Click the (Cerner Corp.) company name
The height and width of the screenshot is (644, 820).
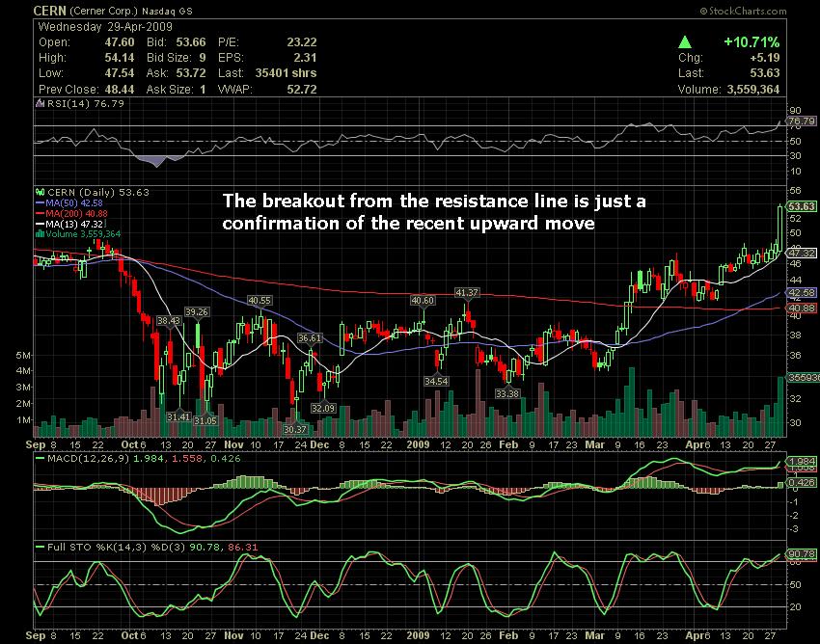pos(103,11)
